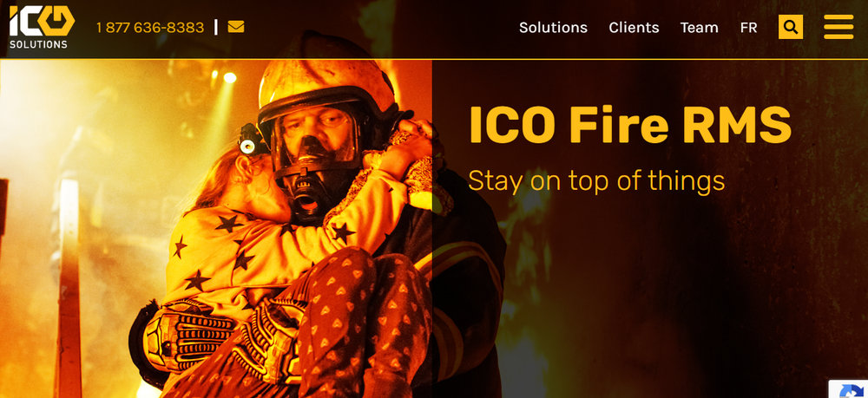Click the reCAPTCHA badge in the corner
The width and height of the screenshot is (868, 398).
[851, 389]
